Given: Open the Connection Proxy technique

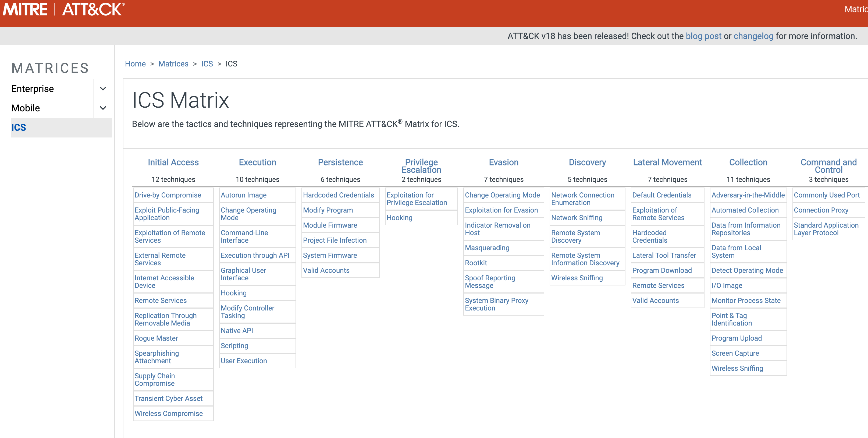Looking at the screenshot, I should [x=821, y=210].
